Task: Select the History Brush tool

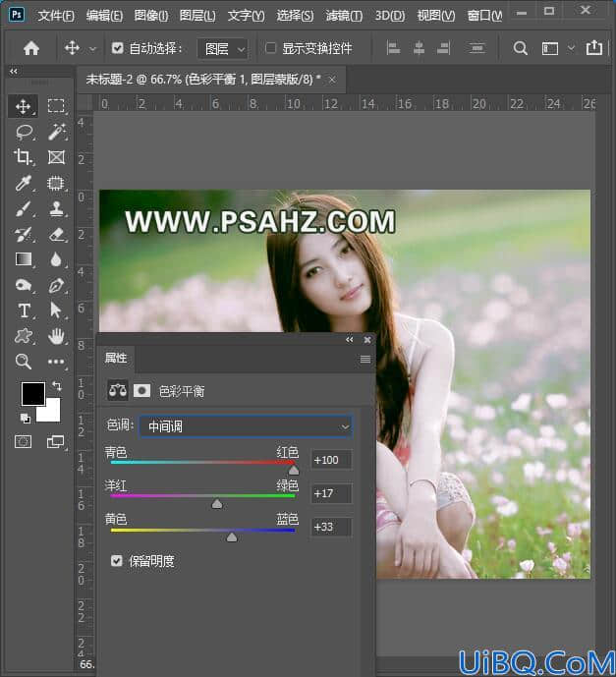Action: pos(23,235)
